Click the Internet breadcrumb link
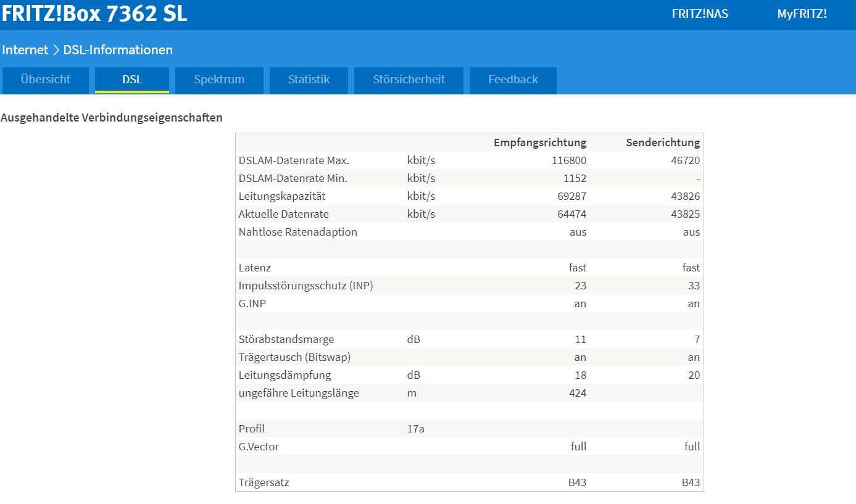856x504 pixels. [x=25, y=50]
